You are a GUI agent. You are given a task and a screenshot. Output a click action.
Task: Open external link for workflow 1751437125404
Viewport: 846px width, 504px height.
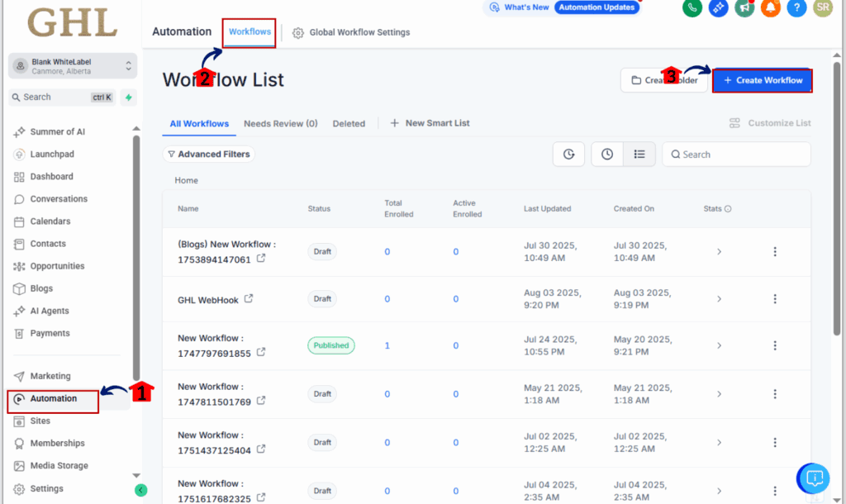pyautogui.click(x=261, y=449)
